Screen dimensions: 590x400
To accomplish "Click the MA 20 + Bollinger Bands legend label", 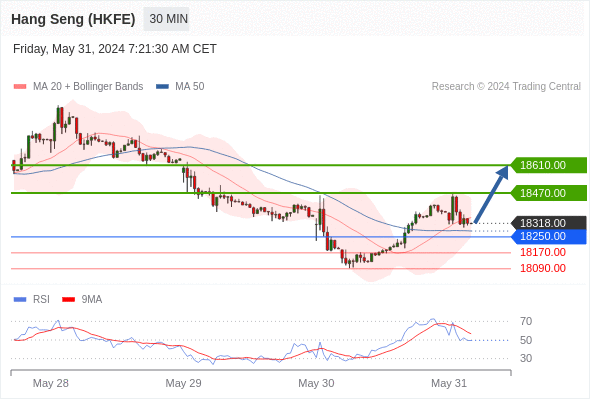I will tap(88, 87).
